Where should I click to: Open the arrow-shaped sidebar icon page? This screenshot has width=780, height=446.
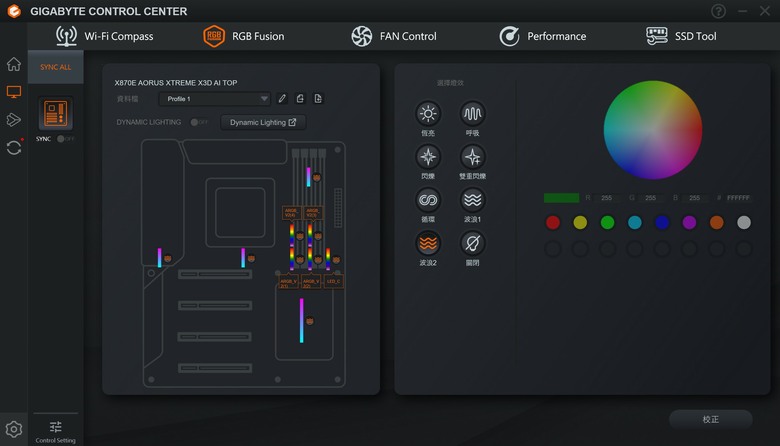14,120
